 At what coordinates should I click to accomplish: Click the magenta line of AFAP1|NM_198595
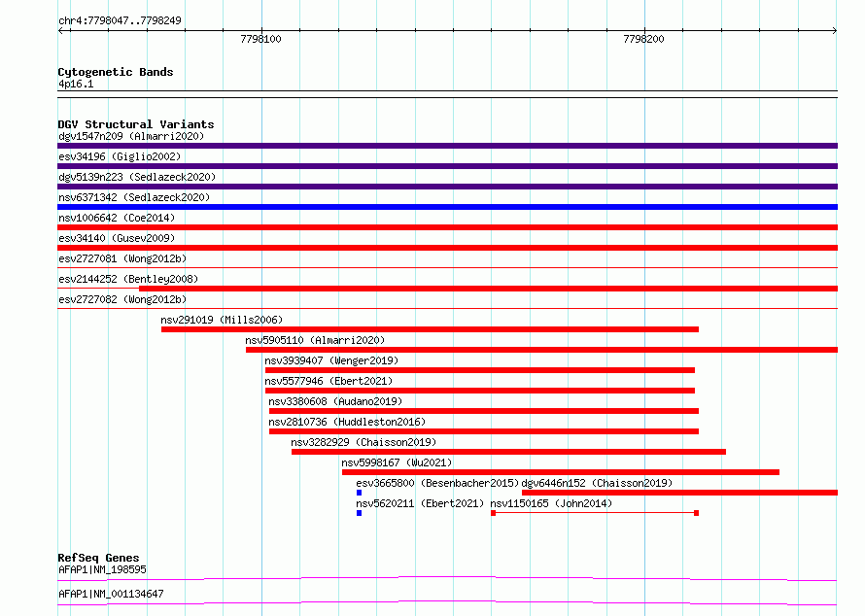click(x=447, y=578)
